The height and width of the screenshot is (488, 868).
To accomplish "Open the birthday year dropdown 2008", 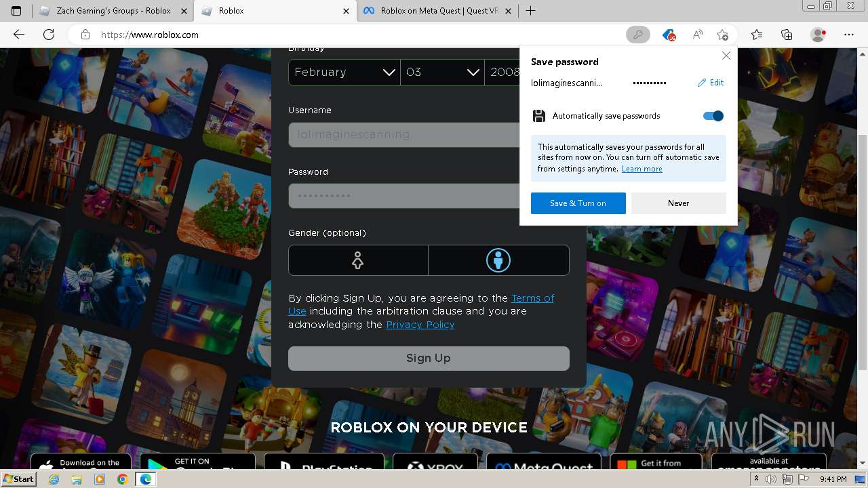I will click(x=502, y=73).
